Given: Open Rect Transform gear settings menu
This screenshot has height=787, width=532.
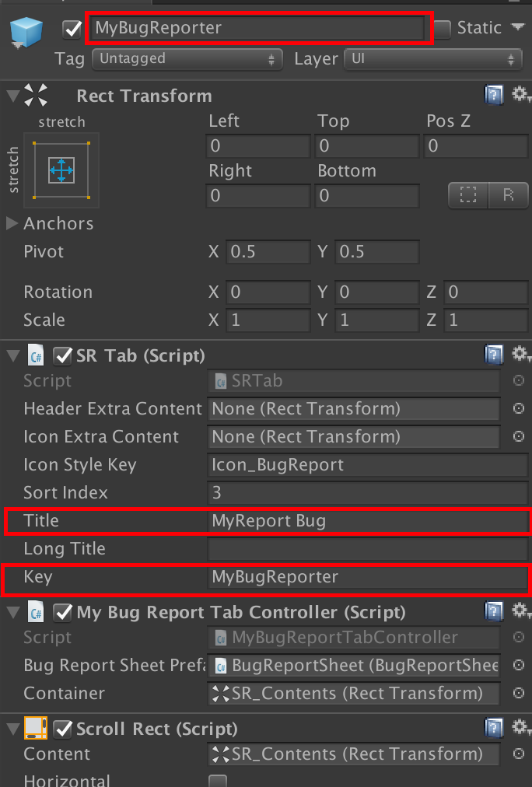Looking at the screenshot, I should (520, 94).
